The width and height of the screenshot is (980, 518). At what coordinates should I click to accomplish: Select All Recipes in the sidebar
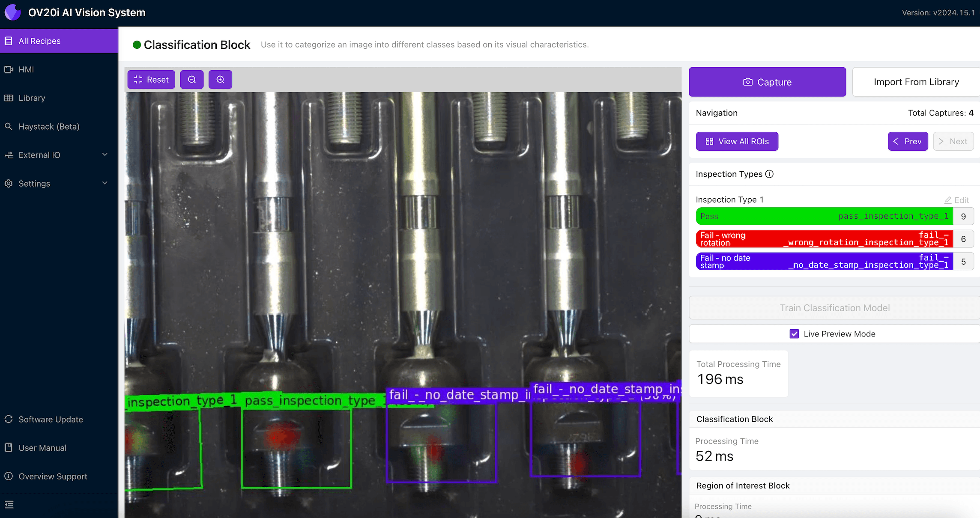pyautogui.click(x=39, y=41)
